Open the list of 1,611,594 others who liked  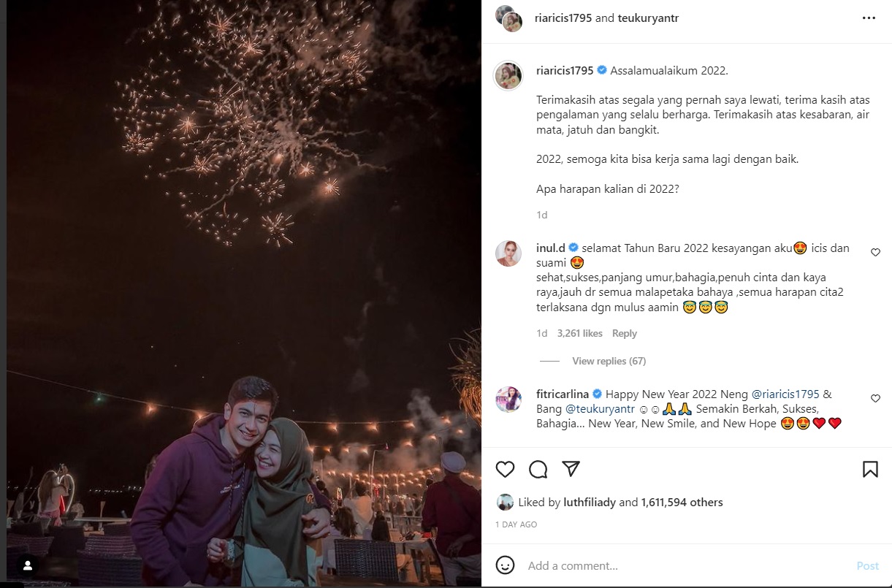click(682, 503)
